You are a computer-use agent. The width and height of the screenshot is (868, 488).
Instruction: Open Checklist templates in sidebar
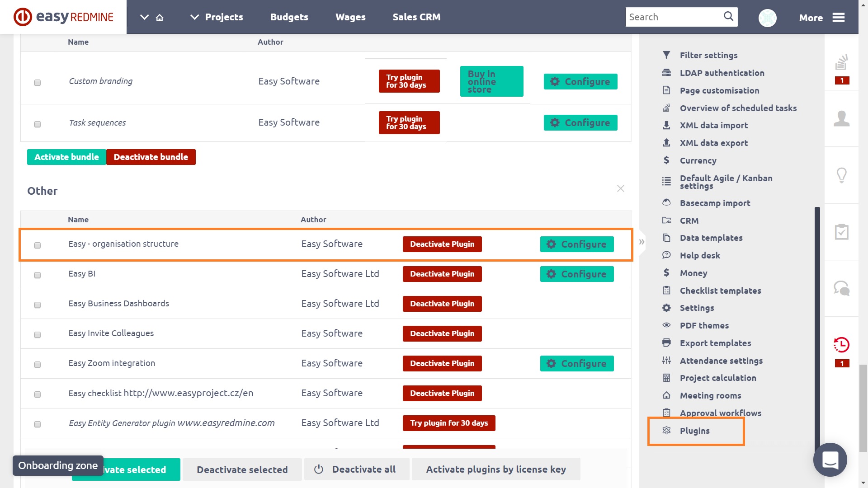tap(720, 291)
